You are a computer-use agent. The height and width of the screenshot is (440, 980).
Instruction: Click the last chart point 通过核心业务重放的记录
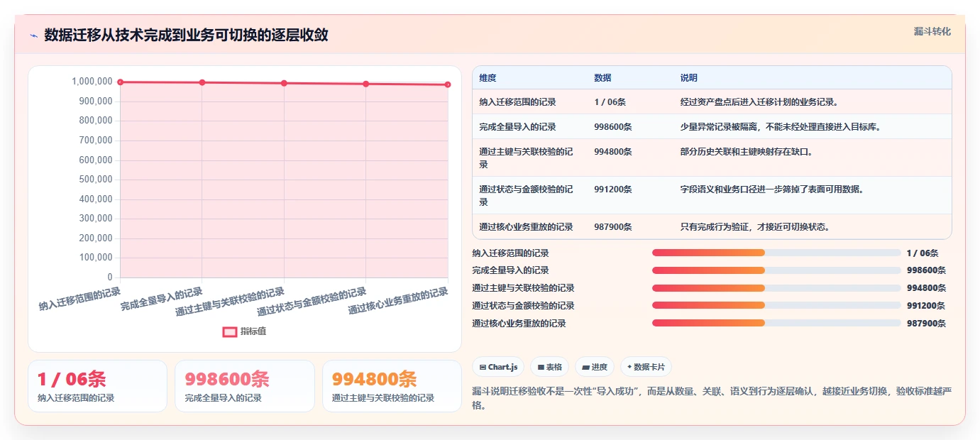(x=448, y=84)
